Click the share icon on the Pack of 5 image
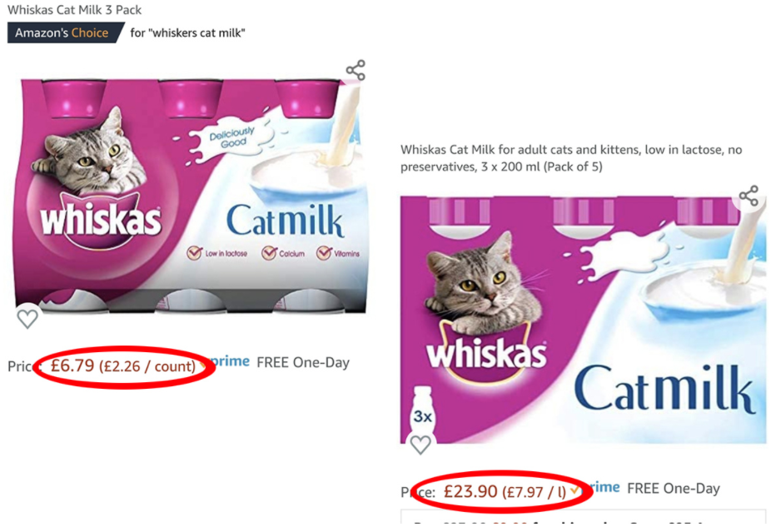 point(749,196)
